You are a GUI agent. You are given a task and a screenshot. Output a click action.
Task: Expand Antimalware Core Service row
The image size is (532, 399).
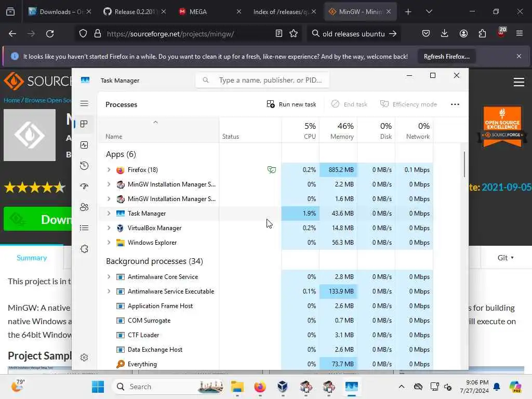tap(109, 276)
